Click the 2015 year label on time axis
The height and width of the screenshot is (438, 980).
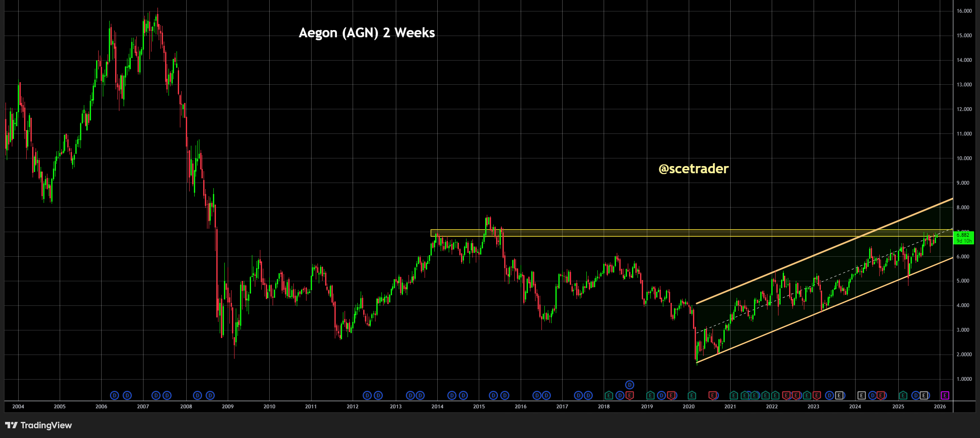point(479,407)
